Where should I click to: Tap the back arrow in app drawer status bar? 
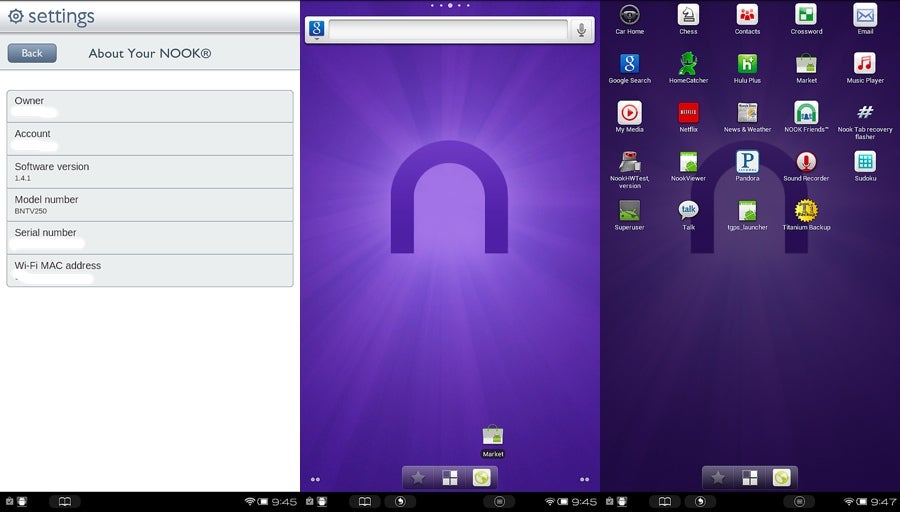click(700, 502)
